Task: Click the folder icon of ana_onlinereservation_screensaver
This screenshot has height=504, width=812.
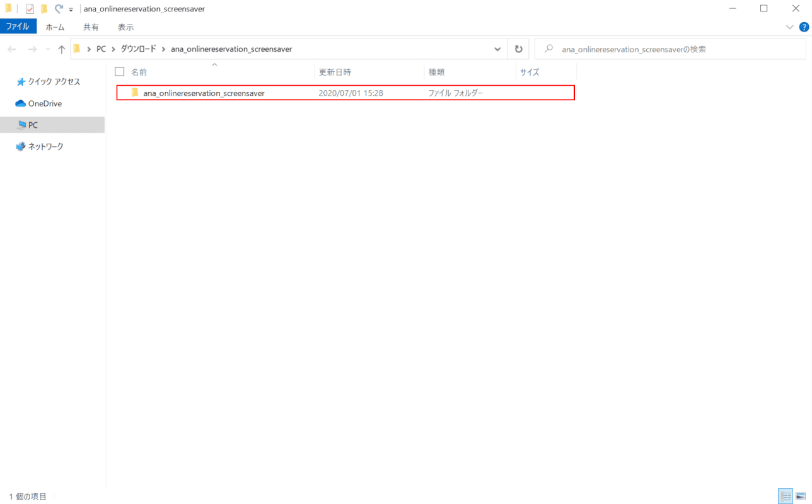Action: [x=134, y=93]
